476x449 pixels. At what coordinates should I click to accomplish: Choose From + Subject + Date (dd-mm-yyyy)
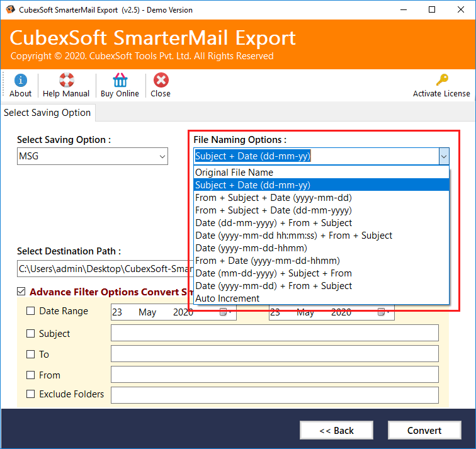321,210
